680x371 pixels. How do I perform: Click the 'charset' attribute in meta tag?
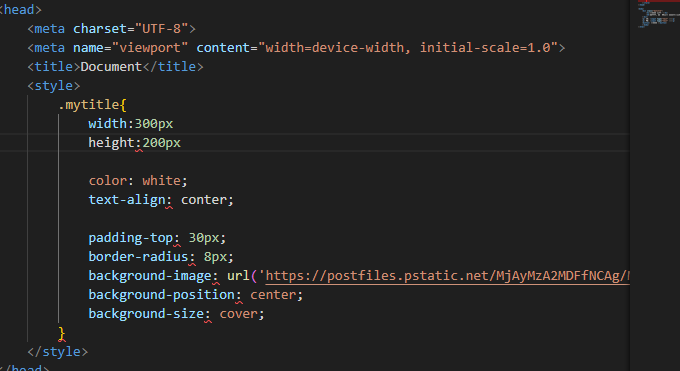99,29
